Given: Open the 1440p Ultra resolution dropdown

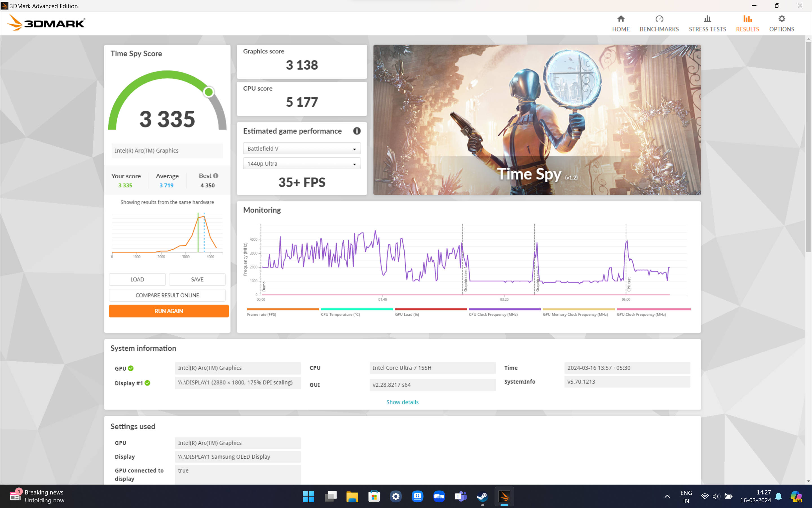Looking at the screenshot, I should [302, 164].
